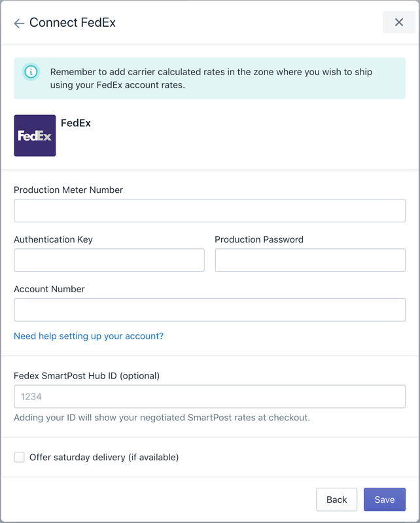420x523 pixels.
Task: Click the X to close the dialog
Action: (x=399, y=22)
